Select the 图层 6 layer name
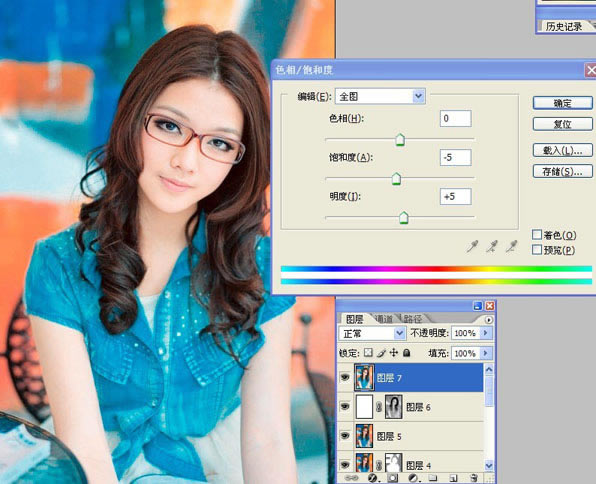 coord(418,407)
